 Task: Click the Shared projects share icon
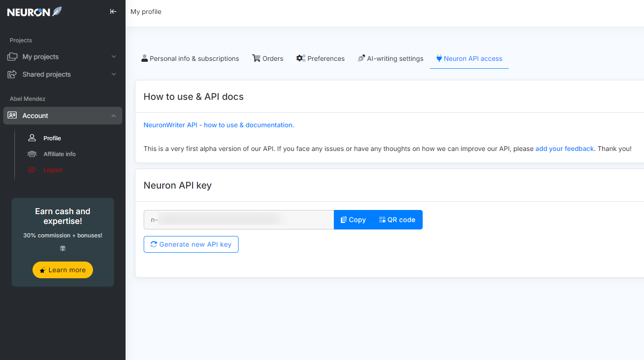coord(13,74)
